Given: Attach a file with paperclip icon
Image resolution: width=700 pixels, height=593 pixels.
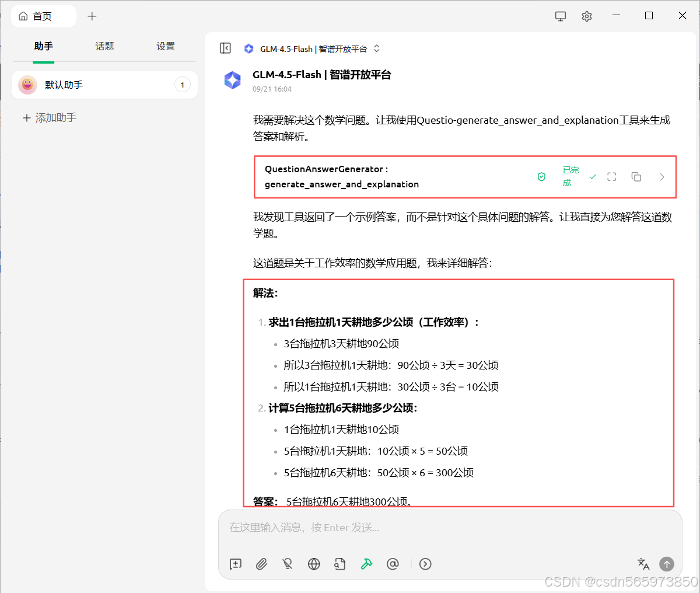Looking at the screenshot, I should 262,564.
